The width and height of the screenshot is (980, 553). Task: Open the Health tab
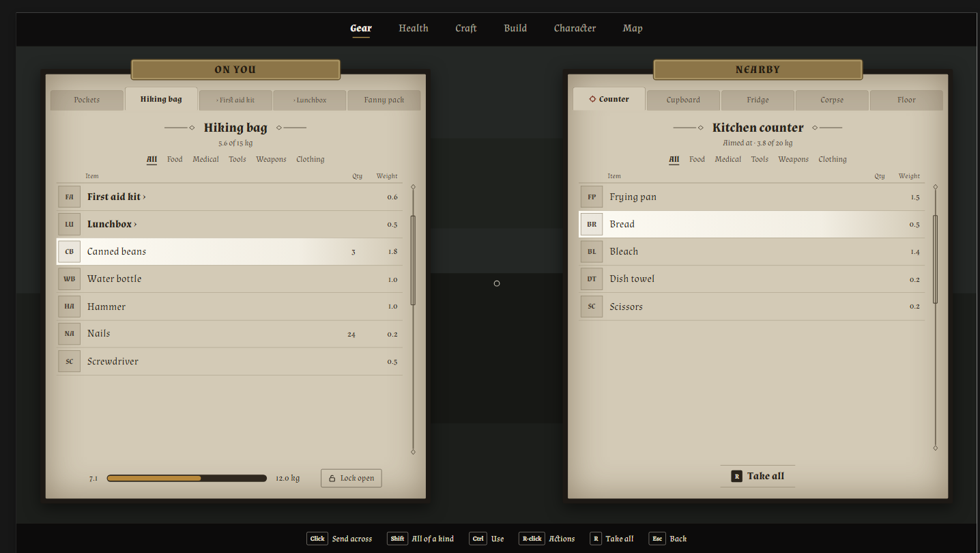414,28
